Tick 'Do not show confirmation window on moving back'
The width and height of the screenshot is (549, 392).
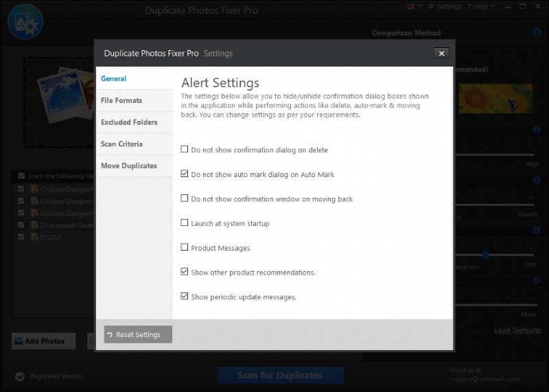184,198
